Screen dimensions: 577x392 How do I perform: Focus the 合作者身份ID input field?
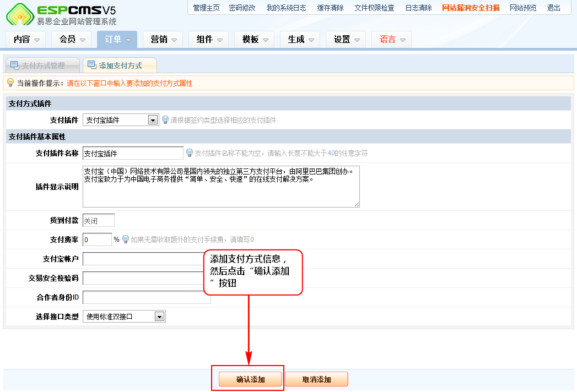click(x=147, y=297)
